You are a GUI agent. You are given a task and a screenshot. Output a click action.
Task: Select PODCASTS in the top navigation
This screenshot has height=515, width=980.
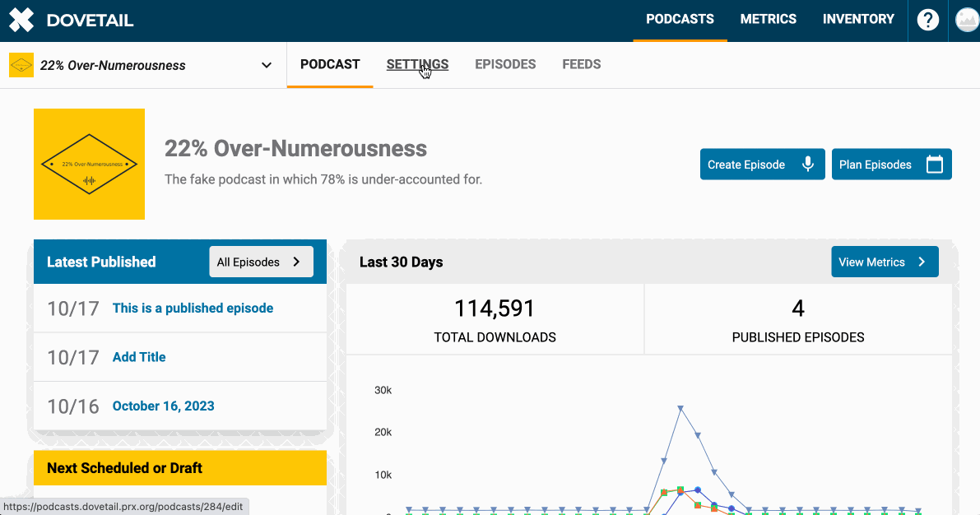680,19
